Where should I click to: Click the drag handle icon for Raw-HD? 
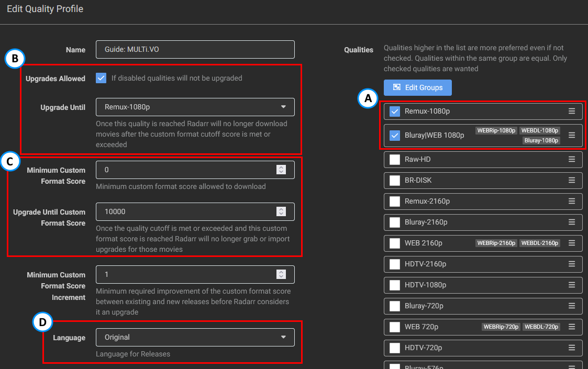tap(572, 159)
